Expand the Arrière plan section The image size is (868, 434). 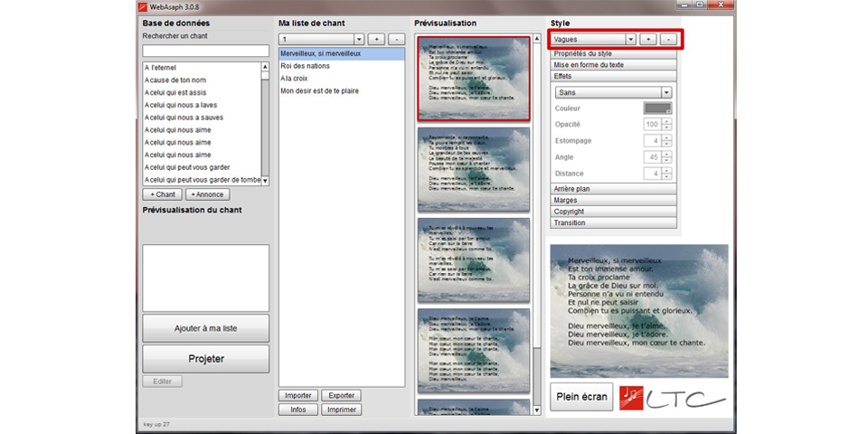point(613,189)
